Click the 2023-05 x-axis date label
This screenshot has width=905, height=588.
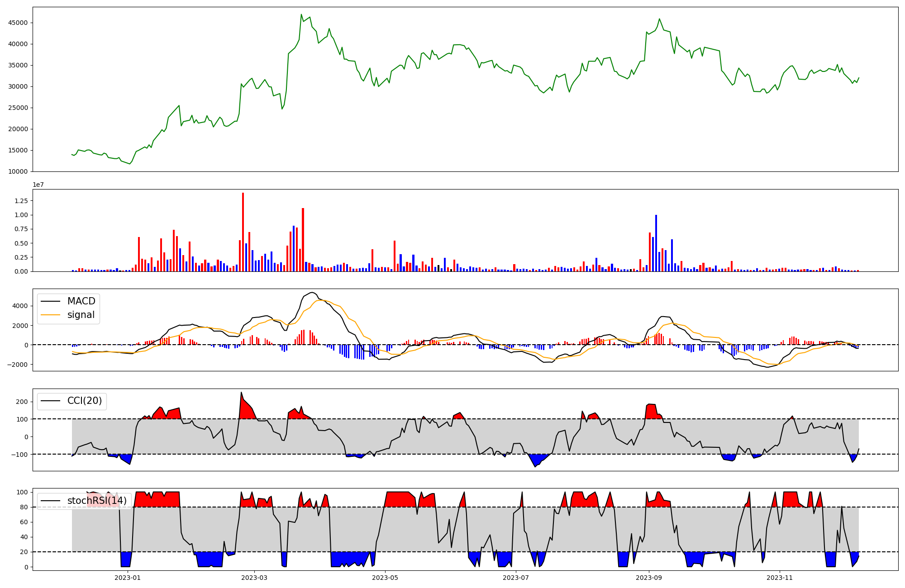[385, 578]
